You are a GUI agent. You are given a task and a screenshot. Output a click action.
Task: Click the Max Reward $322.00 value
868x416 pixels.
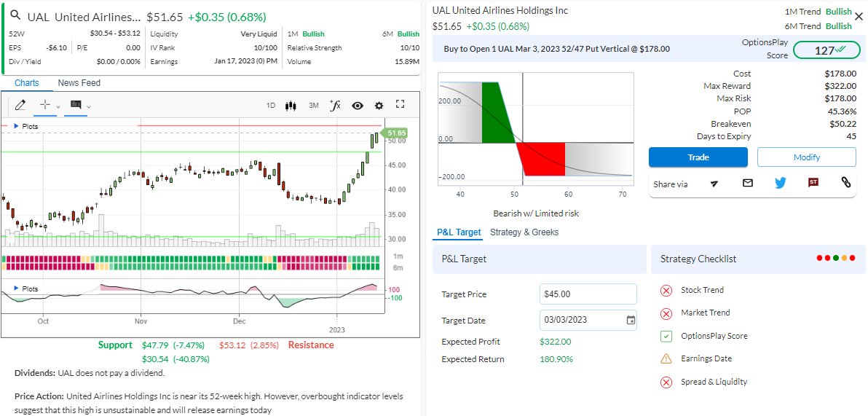coord(840,86)
